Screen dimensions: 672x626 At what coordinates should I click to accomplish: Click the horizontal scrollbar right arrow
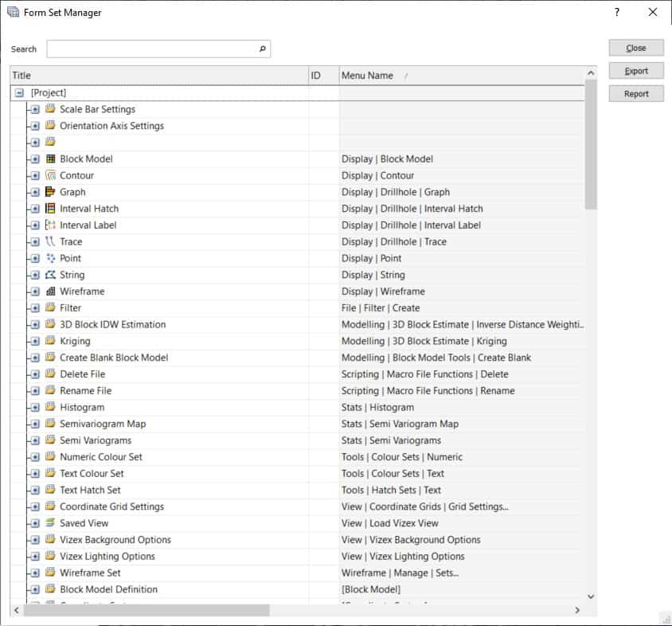pos(577,610)
